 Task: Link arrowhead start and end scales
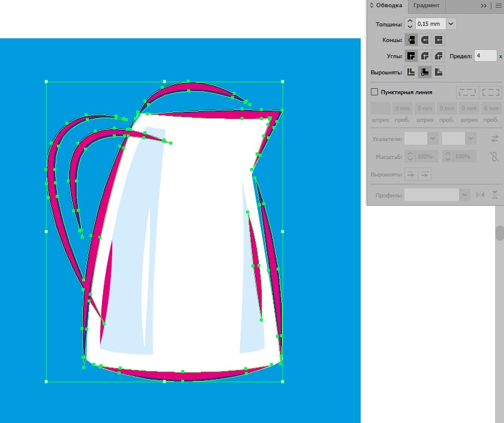(494, 157)
